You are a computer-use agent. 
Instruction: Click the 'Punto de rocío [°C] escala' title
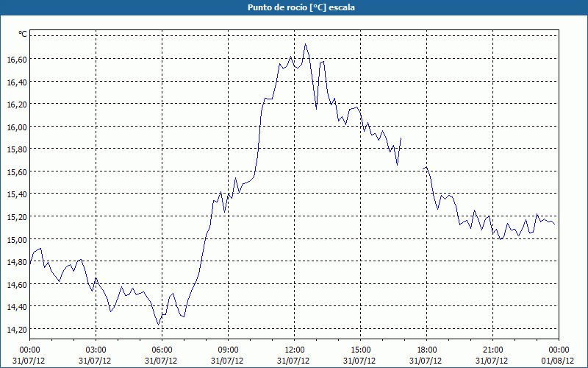[x=301, y=7]
